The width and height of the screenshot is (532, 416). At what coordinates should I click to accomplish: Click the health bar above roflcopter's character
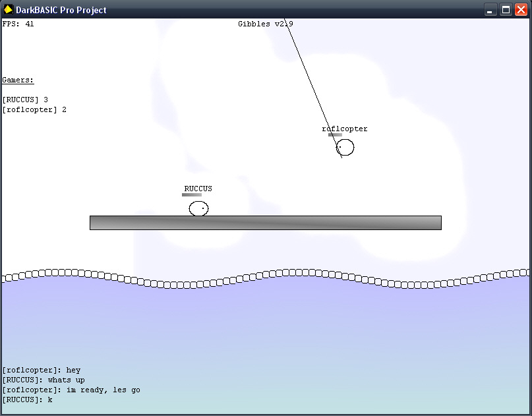(x=335, y=135)
